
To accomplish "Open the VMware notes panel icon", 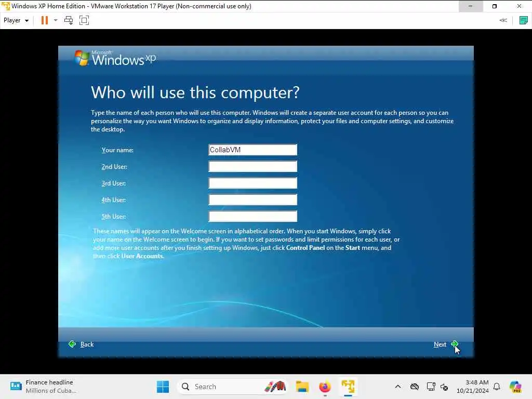I will [524, 20].
